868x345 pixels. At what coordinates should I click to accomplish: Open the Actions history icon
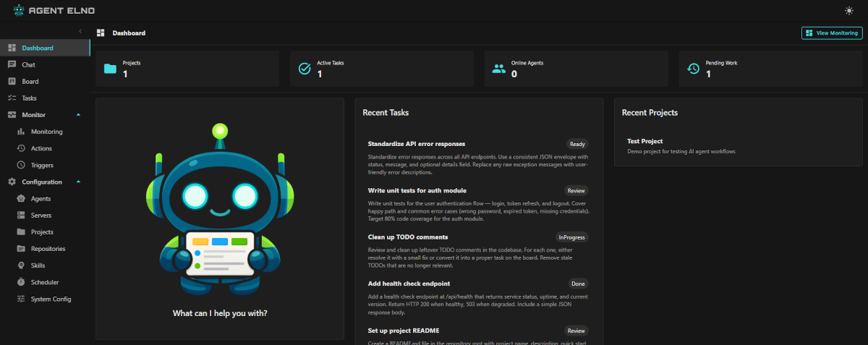pos(21,148)
